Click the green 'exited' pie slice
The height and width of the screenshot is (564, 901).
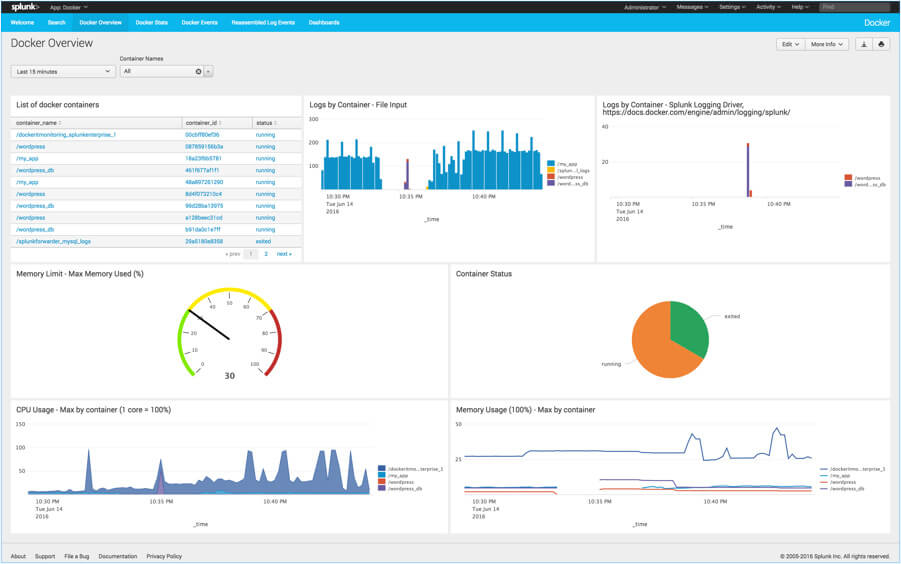click(689, 327)
